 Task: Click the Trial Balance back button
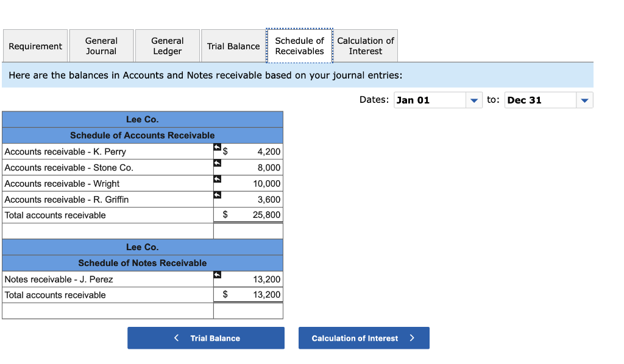point(205,338)
